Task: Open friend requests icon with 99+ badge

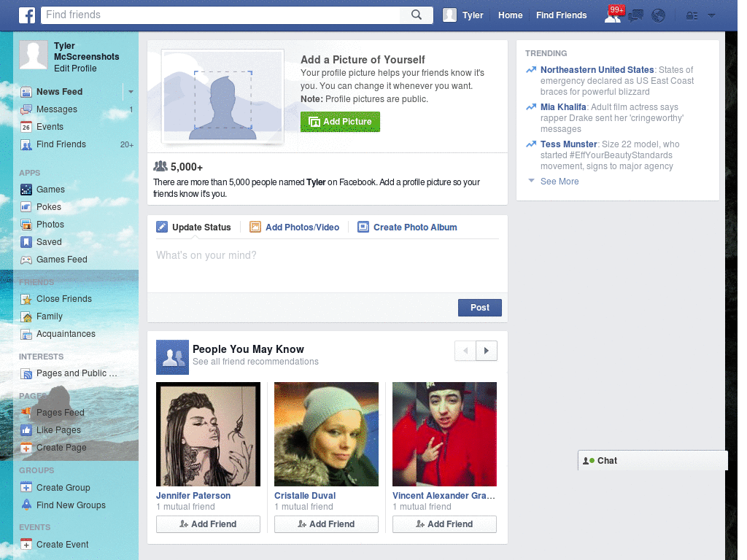Action: click(x=613, y=15)
